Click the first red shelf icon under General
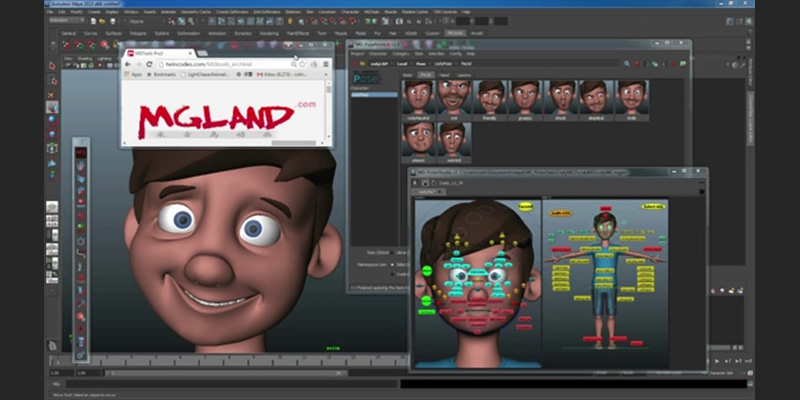Image resolution: width=800 pixels, height=400 pixels. click(66, 44)
